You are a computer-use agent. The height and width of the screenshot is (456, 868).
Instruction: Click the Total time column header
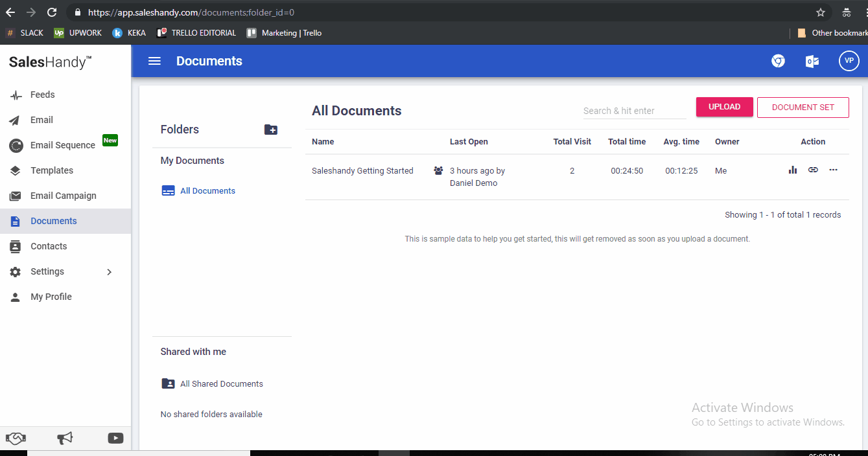[x=627, y=141]
